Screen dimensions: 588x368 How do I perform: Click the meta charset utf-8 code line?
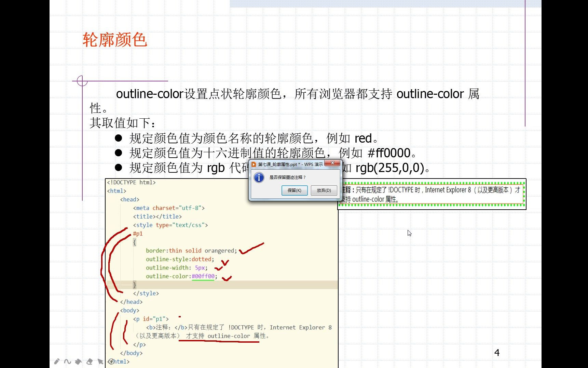[x=169, y=208]
